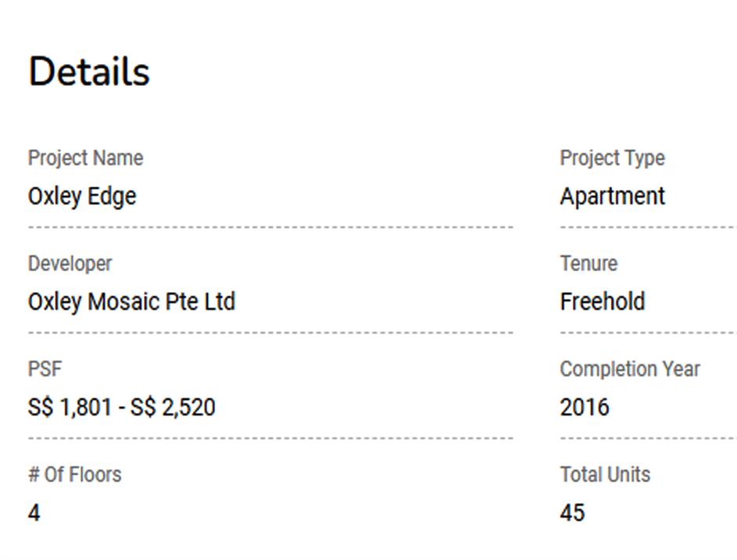Click the dashed divider below Oxley Mosaic Pte Ltd

pos(270,333)
